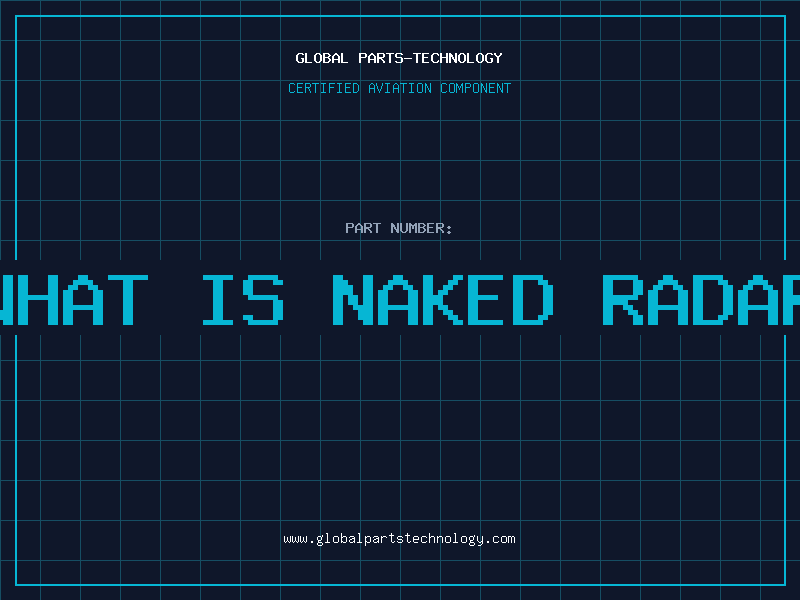Image resolution: width=800 pixels, height=600 pixels.
Task: Click the GLOBAL PARTS-TECHNOLOGY heading
Action: (x=399, y=58)
